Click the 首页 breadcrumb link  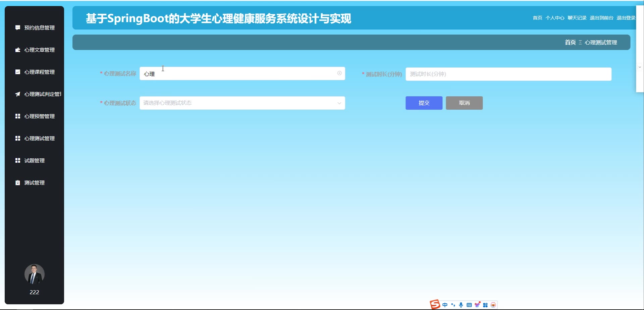(x=570, y=42)
